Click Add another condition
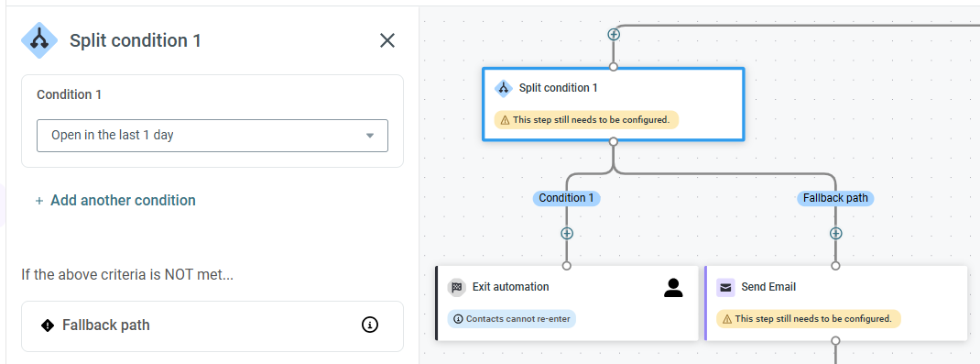Screen dimensions: 980x364 [x=115, y=200]
